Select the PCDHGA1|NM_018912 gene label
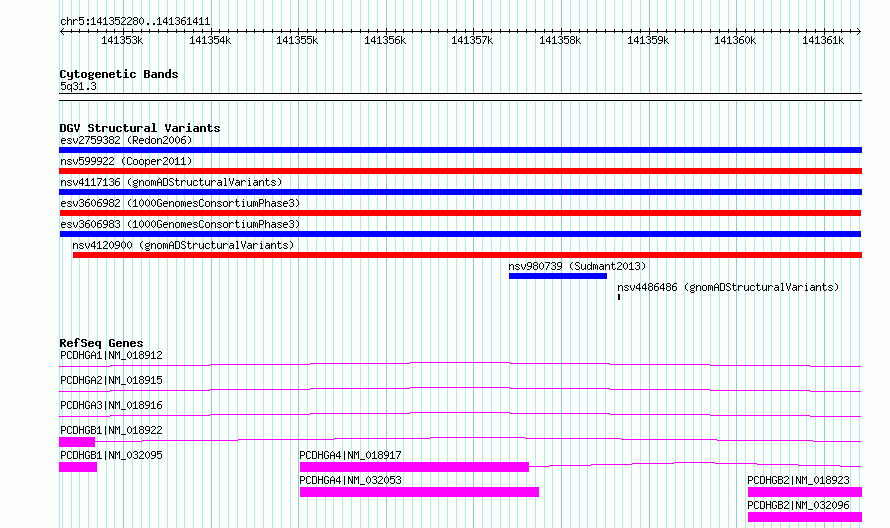The height and width of the screenshot is (528, 890). pos(111,355)
